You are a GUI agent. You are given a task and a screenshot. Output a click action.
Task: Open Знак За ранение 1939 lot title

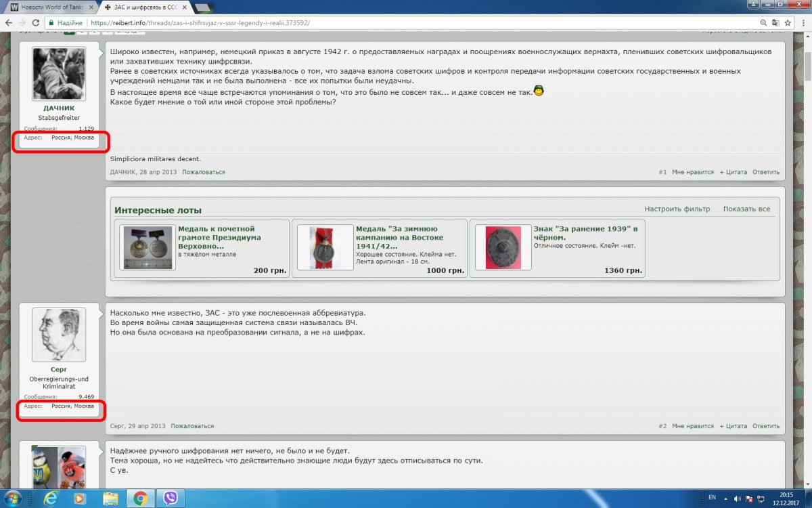tap(585, 233)
